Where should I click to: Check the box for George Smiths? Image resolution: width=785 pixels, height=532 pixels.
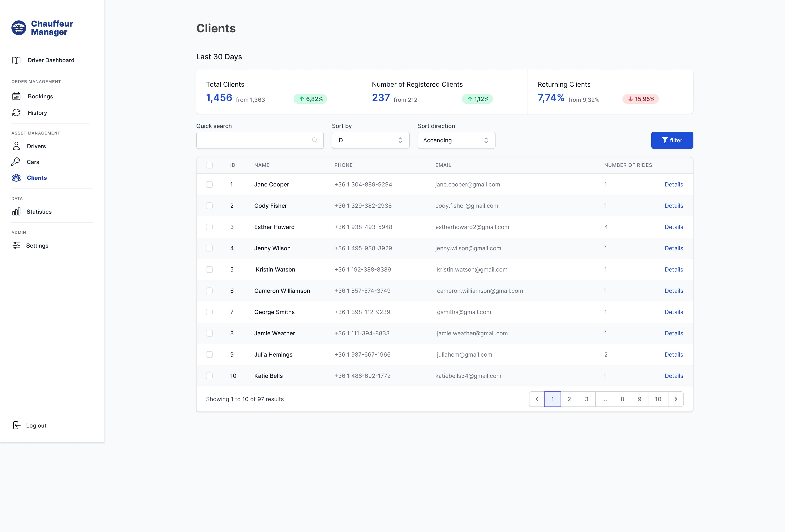tap(209, 312)
